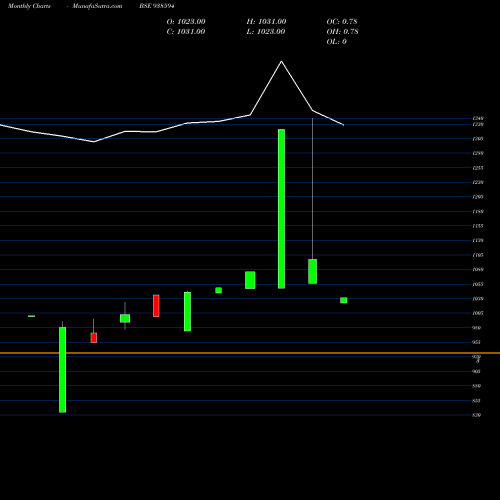
Task: Click the "1055" price axis label
Action: 478,284
